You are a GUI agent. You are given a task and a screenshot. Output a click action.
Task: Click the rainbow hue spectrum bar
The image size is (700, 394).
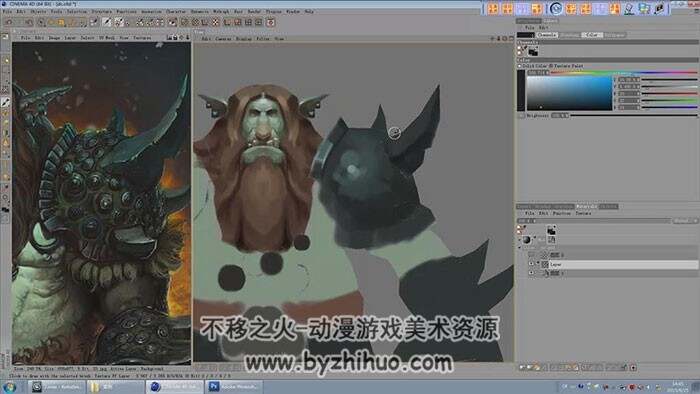coord(624,72)
